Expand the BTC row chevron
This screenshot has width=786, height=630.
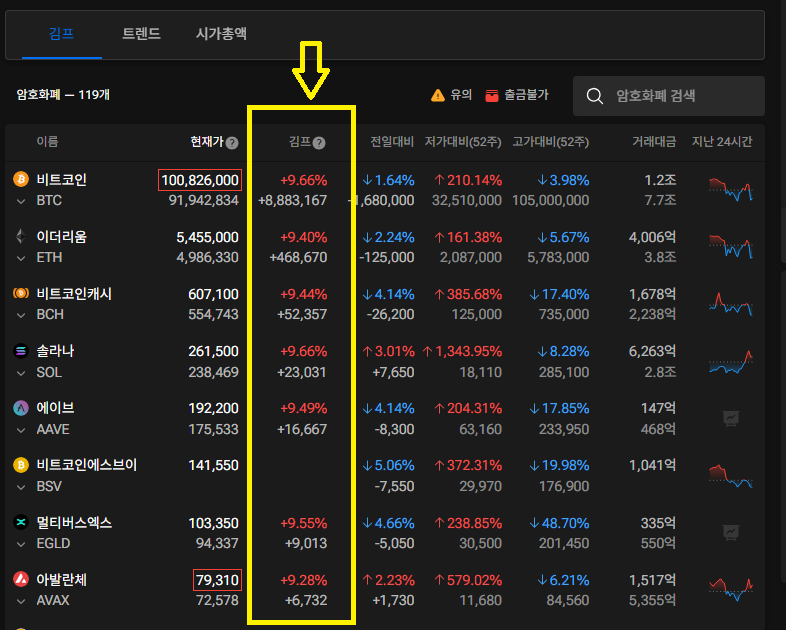point(21,201)
